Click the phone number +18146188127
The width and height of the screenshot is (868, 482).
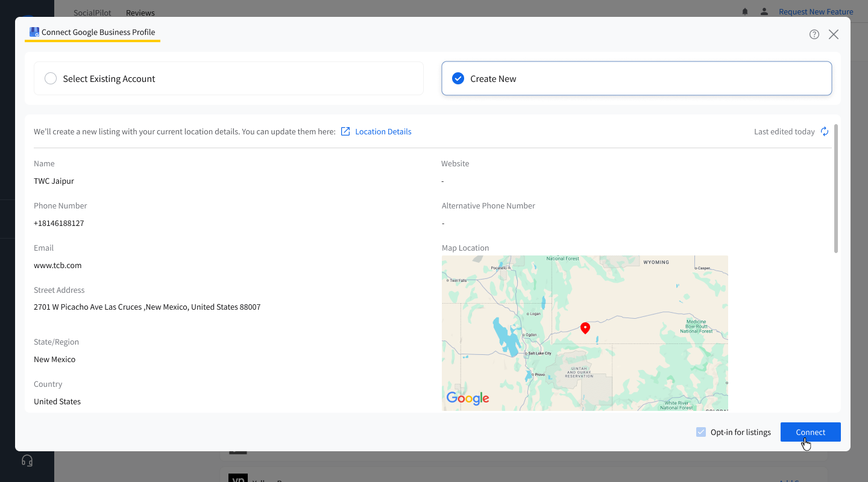[x=59, y=223]
